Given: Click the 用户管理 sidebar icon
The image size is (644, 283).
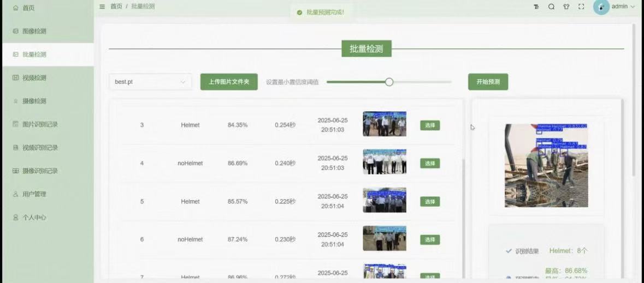Looking at the screenshot, I should 16,194.
